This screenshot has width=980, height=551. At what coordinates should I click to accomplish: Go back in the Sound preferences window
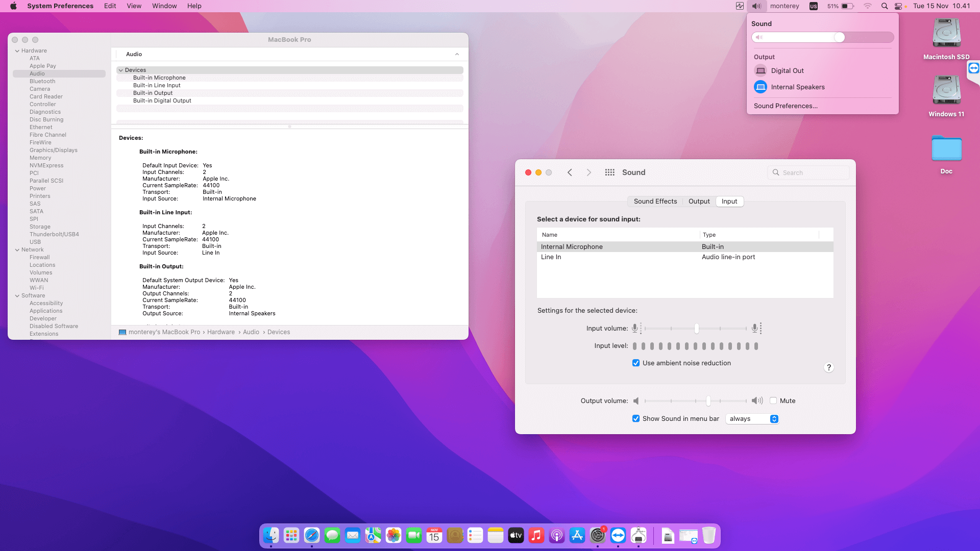[570, 172]
